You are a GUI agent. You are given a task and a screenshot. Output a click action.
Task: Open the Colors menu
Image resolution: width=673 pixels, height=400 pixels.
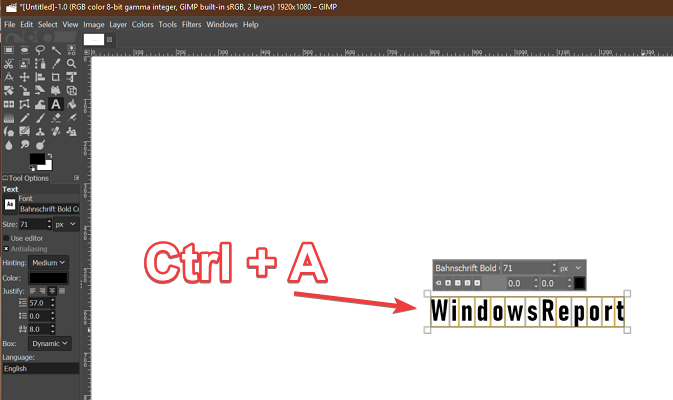142,24
